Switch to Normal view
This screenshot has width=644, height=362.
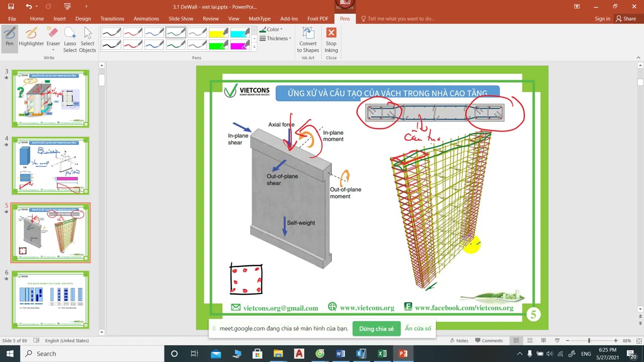click(x=516, y=340)
